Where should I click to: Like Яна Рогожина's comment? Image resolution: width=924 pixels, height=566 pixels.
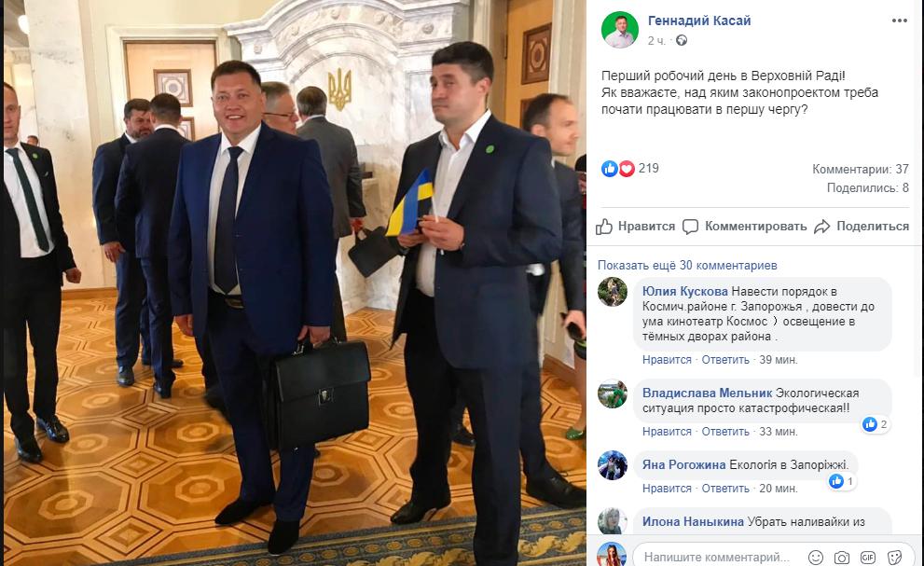click(x=667, y=489)
